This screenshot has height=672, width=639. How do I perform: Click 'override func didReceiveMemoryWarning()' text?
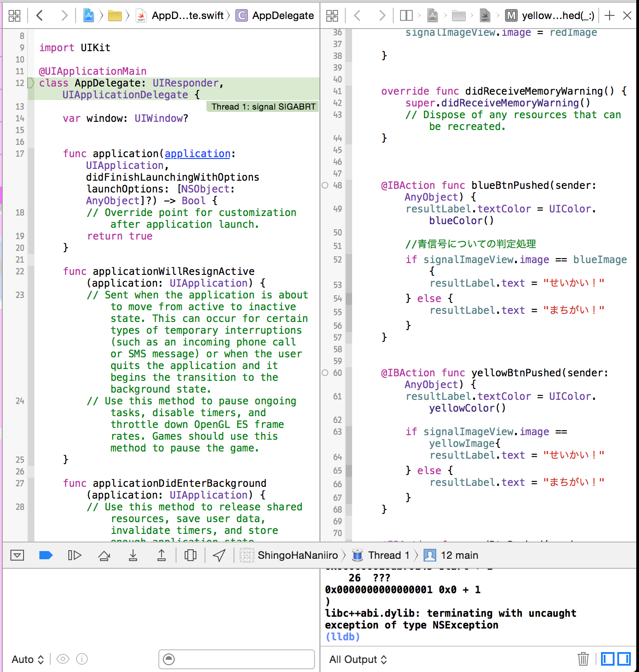tap(498, 91)
